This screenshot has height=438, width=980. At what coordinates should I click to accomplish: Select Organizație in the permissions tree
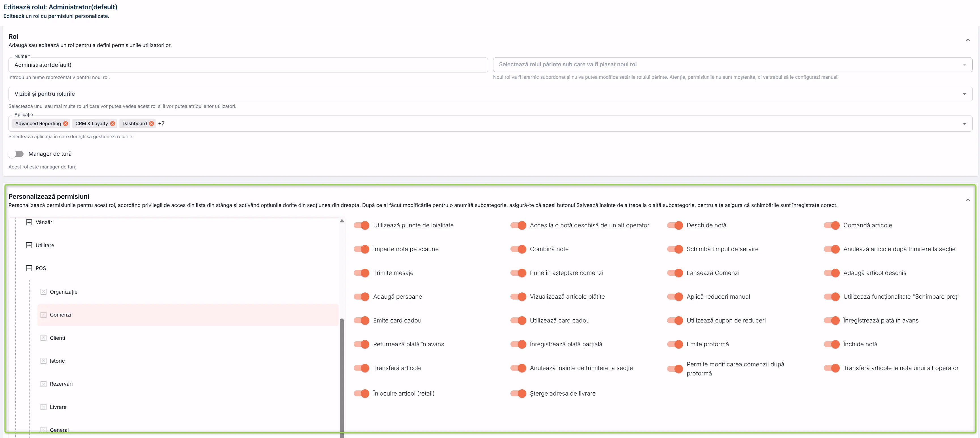tap(63, 292)
